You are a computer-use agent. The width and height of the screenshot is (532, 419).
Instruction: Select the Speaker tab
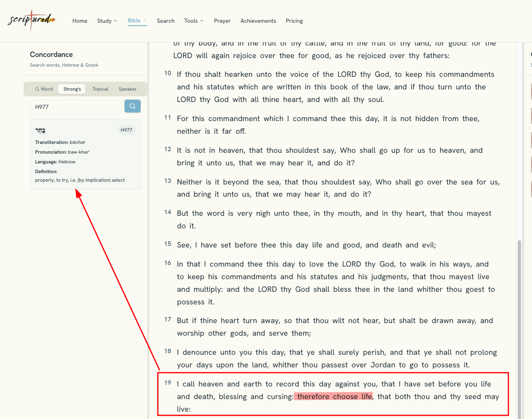tap(128, 89)
